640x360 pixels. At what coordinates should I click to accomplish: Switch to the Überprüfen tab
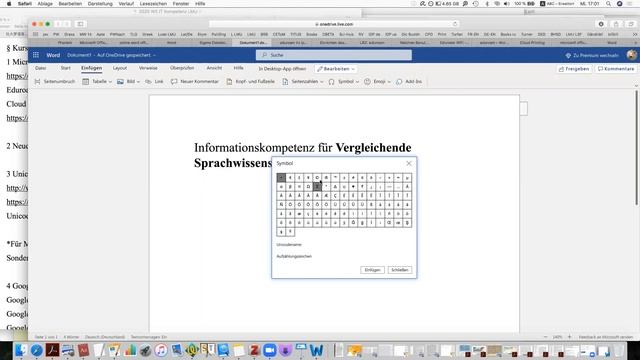(x=182, y=68)
